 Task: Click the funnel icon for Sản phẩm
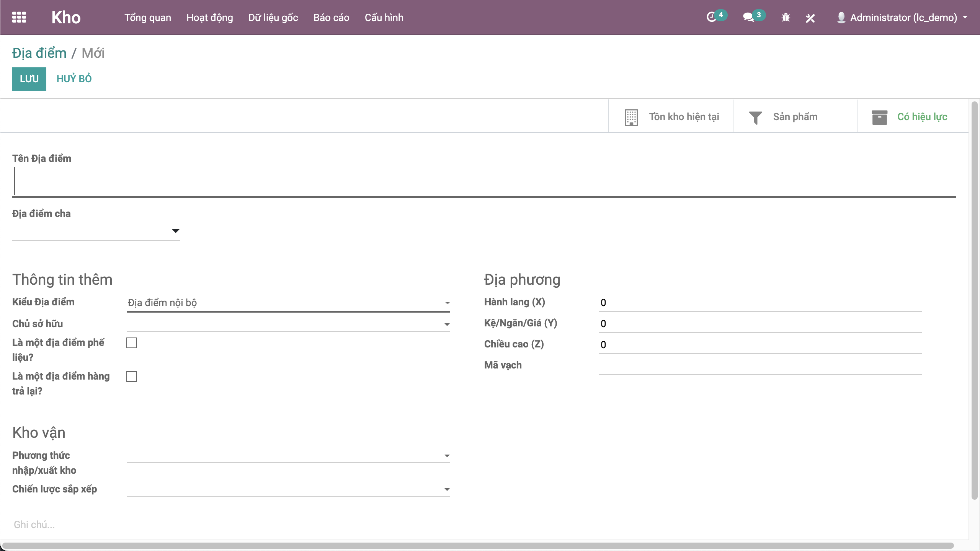tap(755, 117)
